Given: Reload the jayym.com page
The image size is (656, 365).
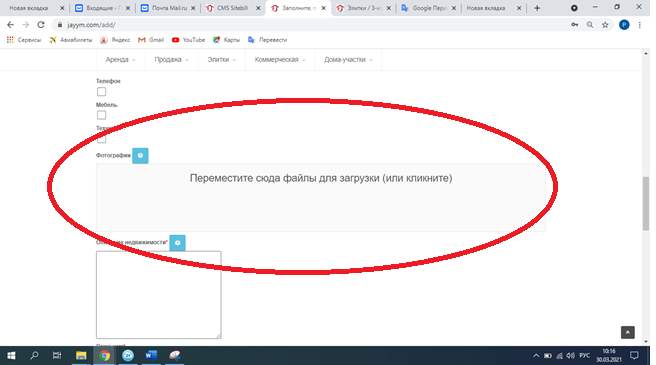Looking at the screenshot, I should [41, 25].
